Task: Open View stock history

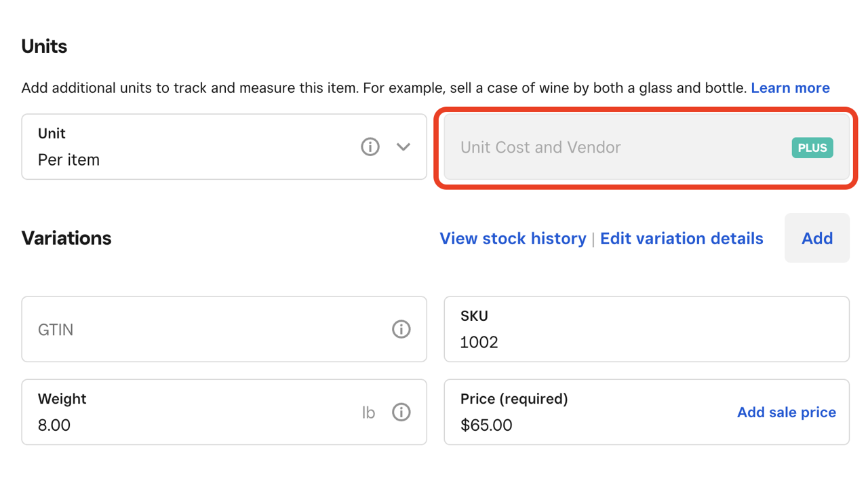Action: click(x=513, y=239)
